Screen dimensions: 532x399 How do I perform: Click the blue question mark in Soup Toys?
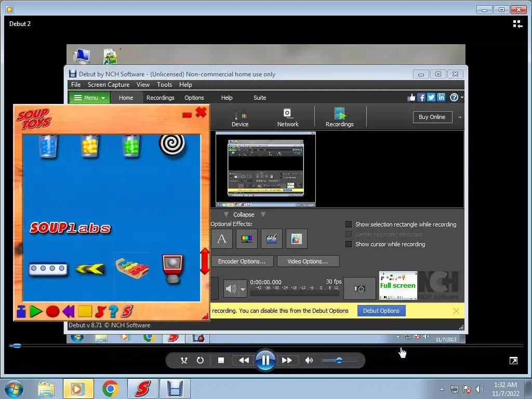(113, 311)
